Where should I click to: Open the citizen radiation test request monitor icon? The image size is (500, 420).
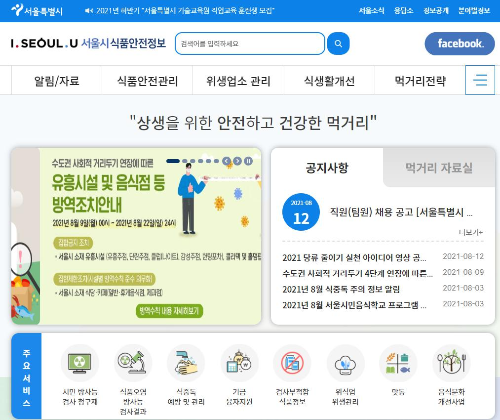(79, 363)
